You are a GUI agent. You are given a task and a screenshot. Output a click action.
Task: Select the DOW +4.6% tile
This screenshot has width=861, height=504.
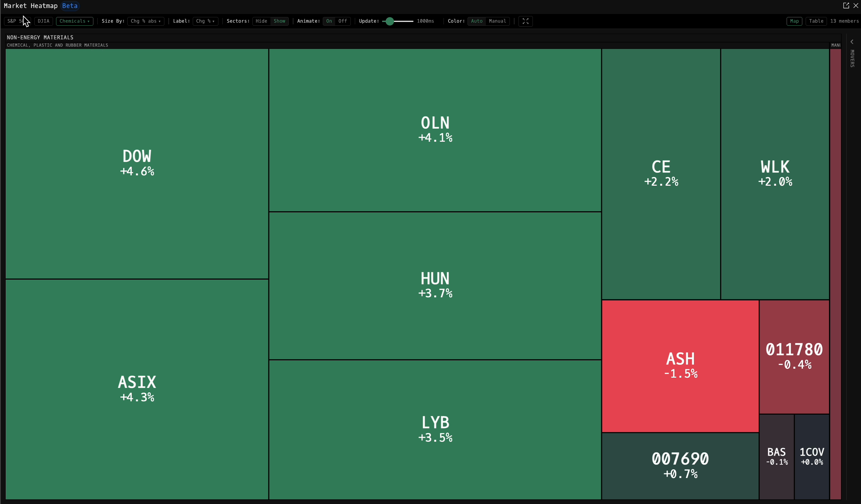[137, 164]
